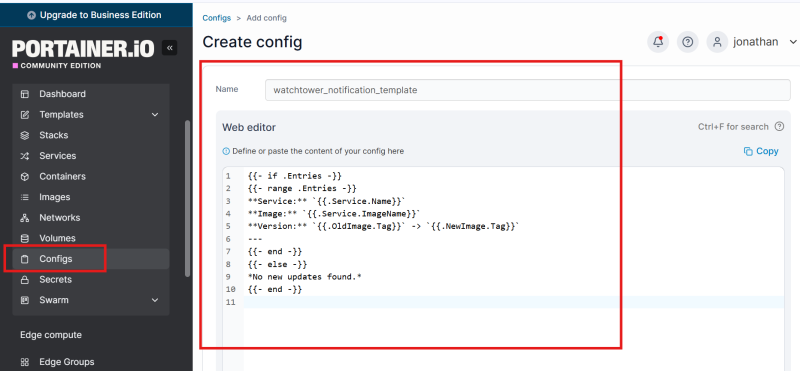
Task: Navigate to Containers
Action: pos(91,177)
